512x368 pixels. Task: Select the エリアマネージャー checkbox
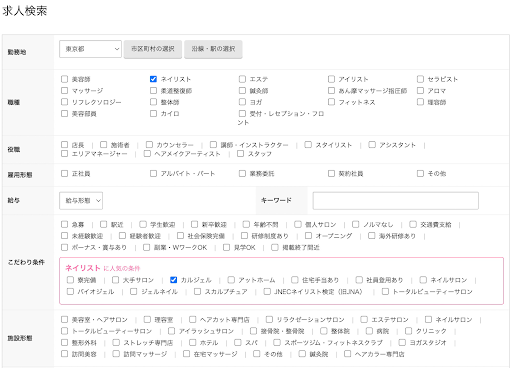[x=64, y=153]
